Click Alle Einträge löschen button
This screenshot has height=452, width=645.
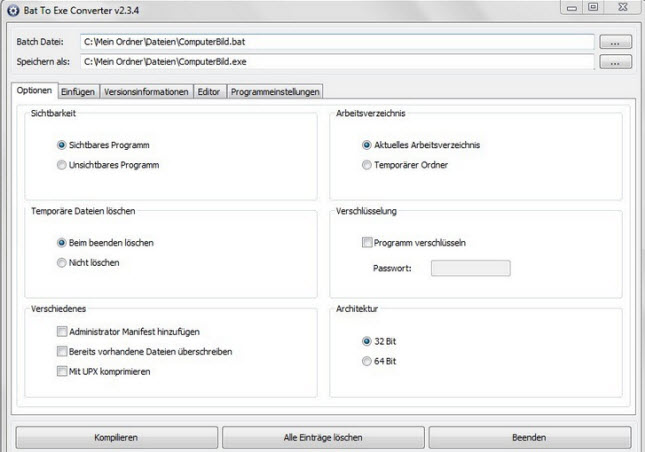tap(323, 438)
